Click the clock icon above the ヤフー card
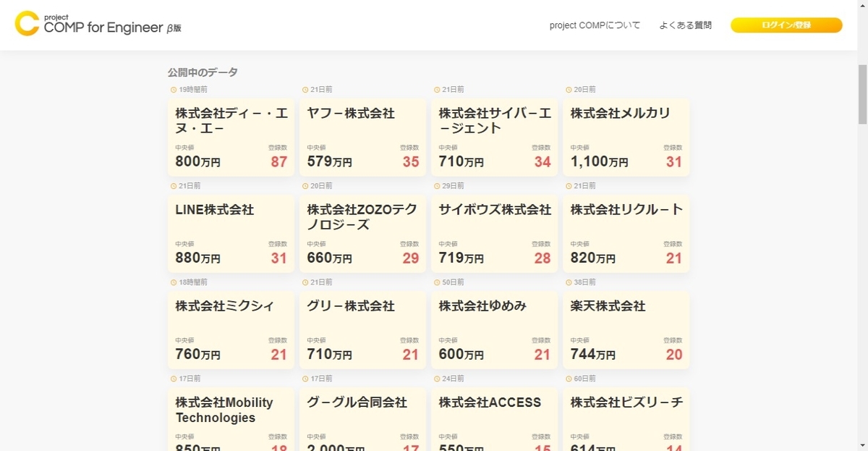 305,90
